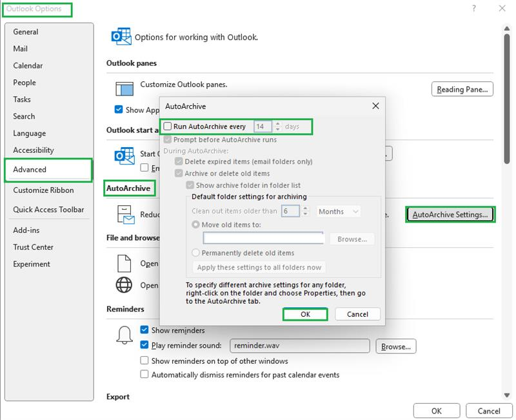This screenshot has width=516, height=420.
Task: Click the AutoArchive file cabinet icon
Action: (x=125, y=215)
